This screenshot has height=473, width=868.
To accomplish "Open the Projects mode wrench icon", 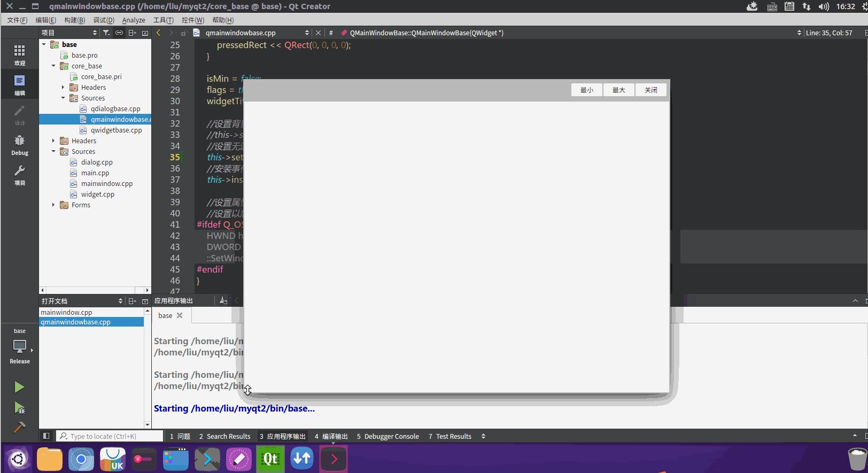I will tap(19, 175).
